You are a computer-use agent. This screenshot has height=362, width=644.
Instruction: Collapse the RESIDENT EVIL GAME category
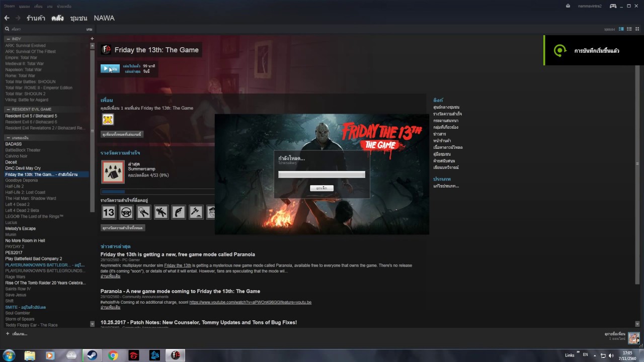click(x=8, y=109)
